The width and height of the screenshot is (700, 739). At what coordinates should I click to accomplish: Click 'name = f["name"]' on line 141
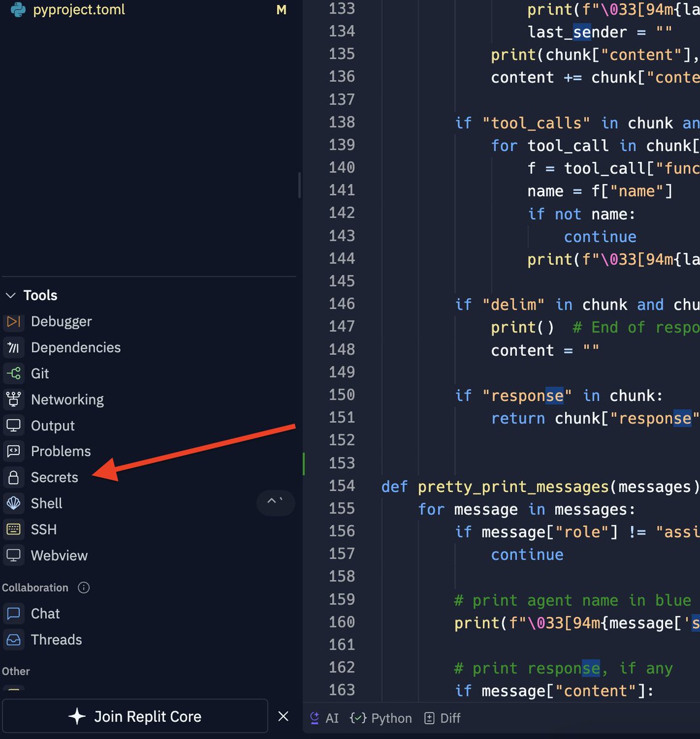coord(600,191)
